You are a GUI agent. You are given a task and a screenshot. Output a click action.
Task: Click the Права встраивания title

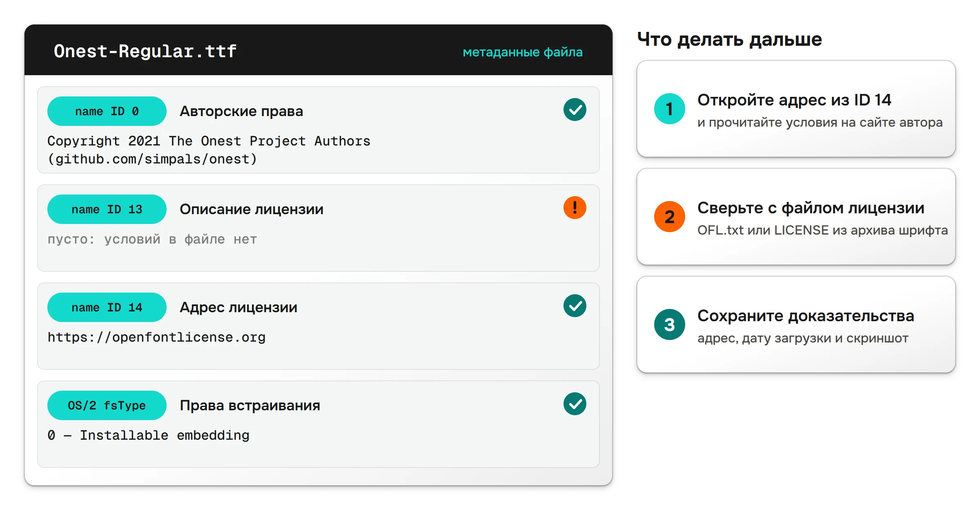coord(250,405)
